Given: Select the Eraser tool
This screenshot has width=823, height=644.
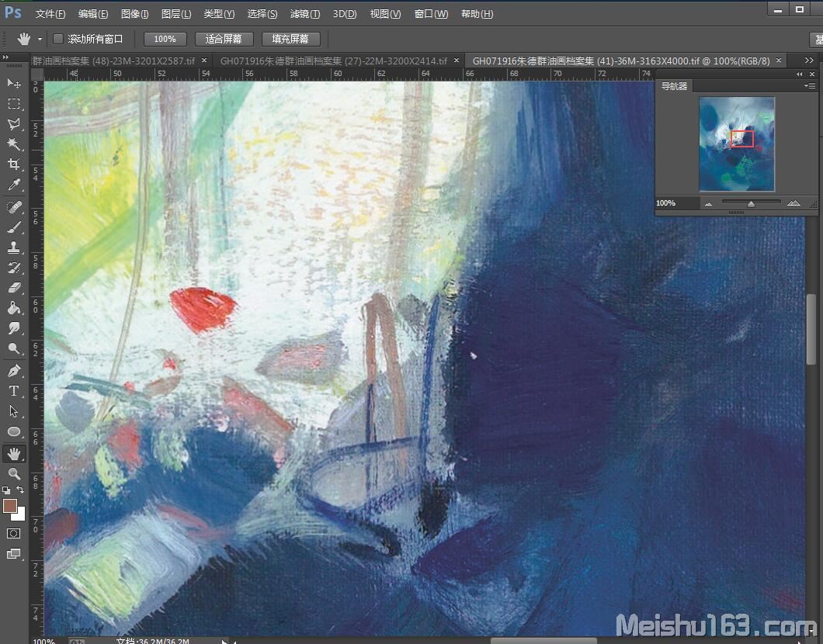Looking at the screenshot, I should point(14,287).
